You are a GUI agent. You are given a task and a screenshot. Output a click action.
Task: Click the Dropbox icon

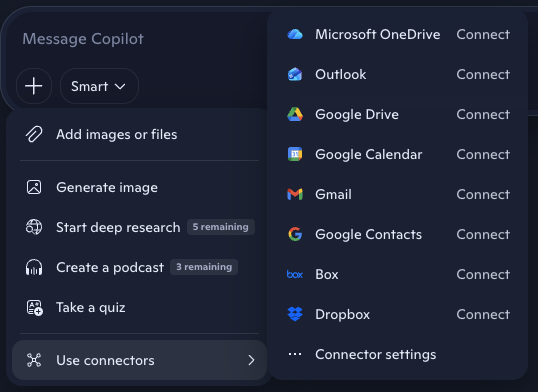tap(295, 314)
